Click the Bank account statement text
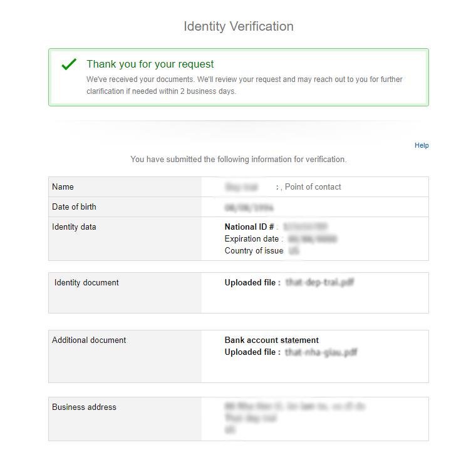 pyautogui.click(x=272, y=340)
